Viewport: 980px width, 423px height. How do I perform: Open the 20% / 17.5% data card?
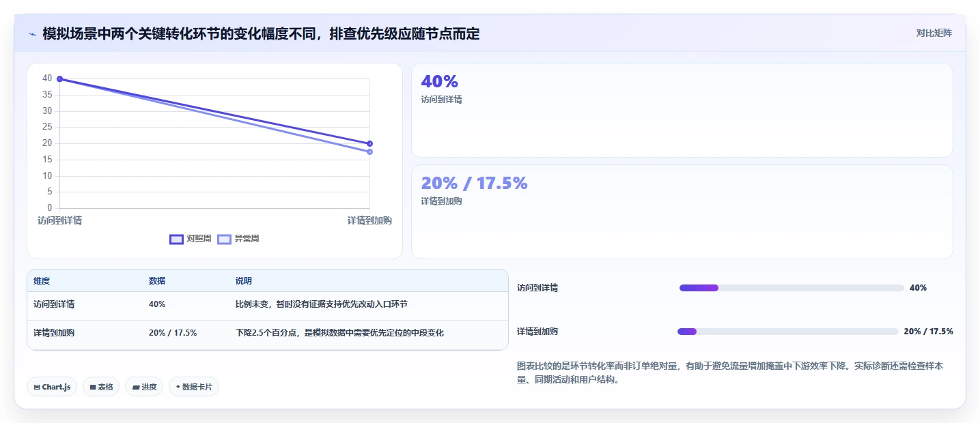(682, 211)
